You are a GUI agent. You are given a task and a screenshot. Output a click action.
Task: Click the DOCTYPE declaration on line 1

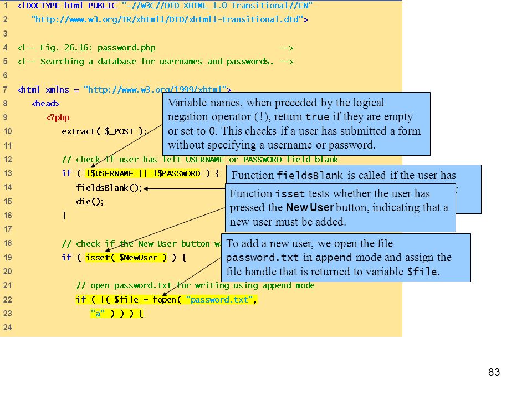165,6
